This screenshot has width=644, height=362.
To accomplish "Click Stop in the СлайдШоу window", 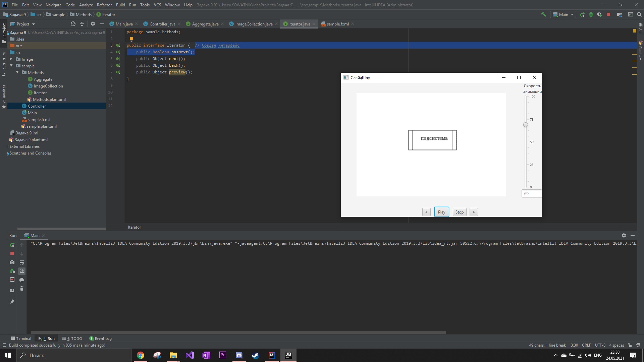I will (x=459, y=212).
